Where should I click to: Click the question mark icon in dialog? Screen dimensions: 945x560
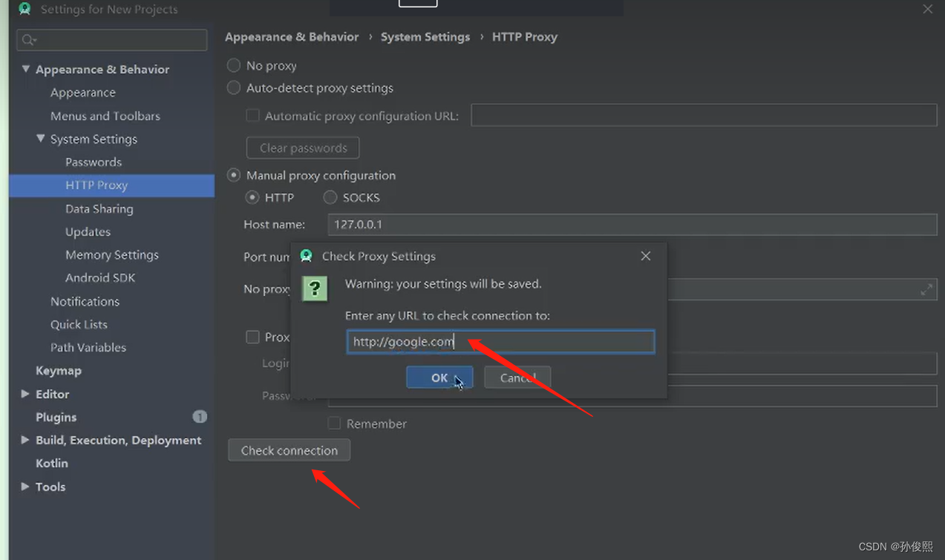tap(315, 289)
